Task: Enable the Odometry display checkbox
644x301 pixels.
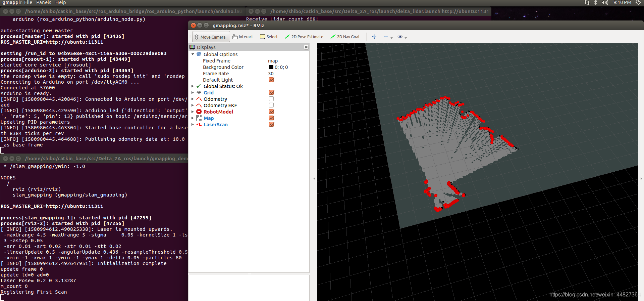Action: click(x=271, y=99)
